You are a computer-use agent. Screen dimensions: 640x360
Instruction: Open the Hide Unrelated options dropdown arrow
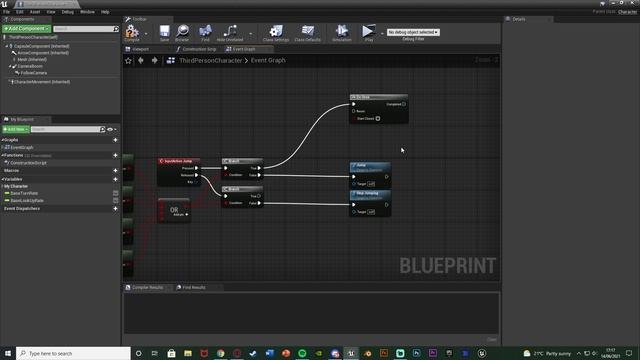251,34
